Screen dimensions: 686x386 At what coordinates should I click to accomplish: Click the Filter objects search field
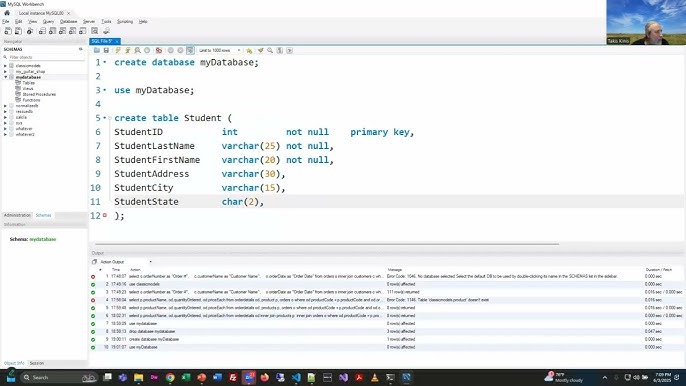pos(44,57)
